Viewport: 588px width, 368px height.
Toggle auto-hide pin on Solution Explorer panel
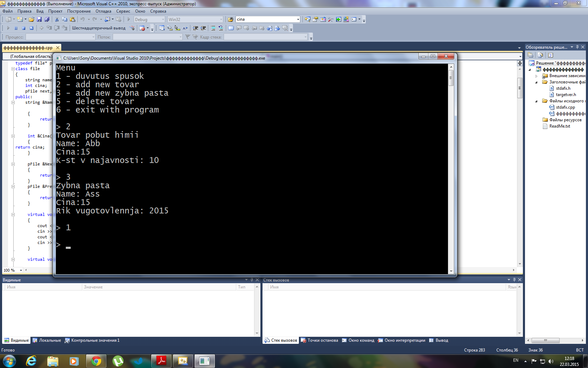(x=577, y=47)
